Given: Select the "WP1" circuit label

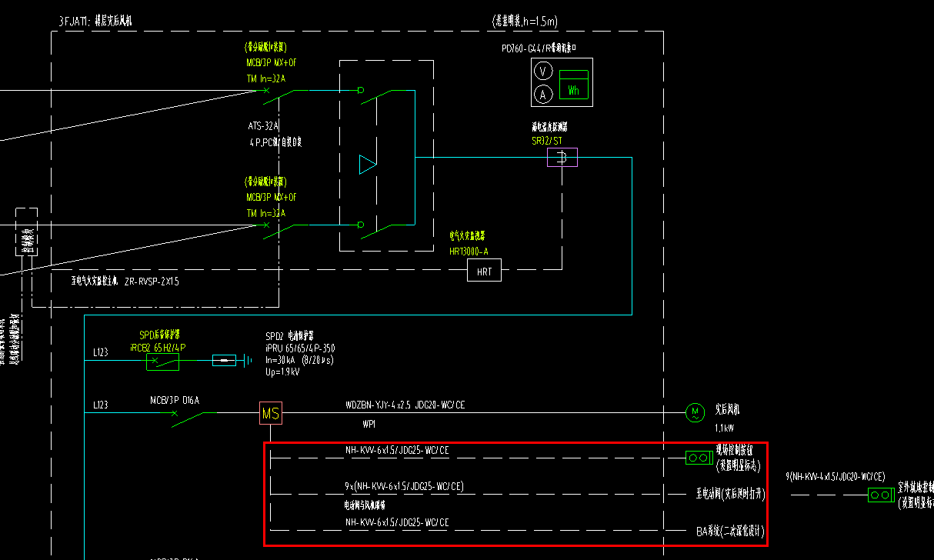Looking at the screenshot, I should 369,424.
